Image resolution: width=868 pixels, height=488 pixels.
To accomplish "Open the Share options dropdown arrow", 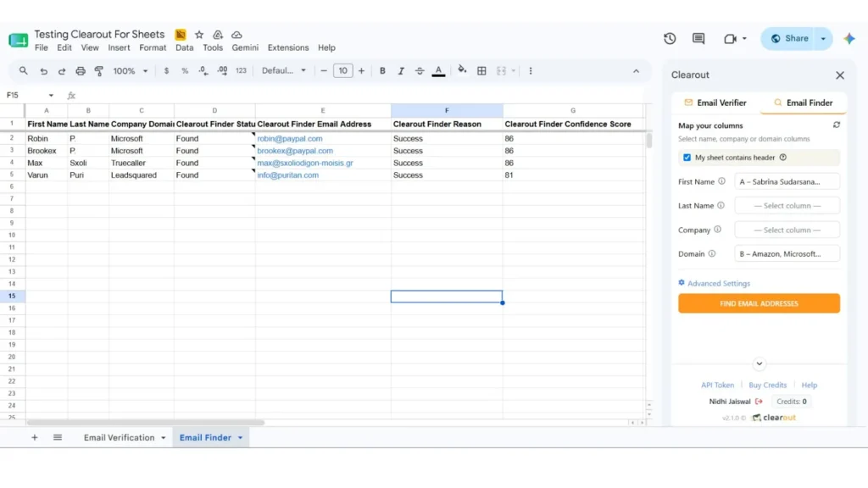I will click(x=823, y=39).
